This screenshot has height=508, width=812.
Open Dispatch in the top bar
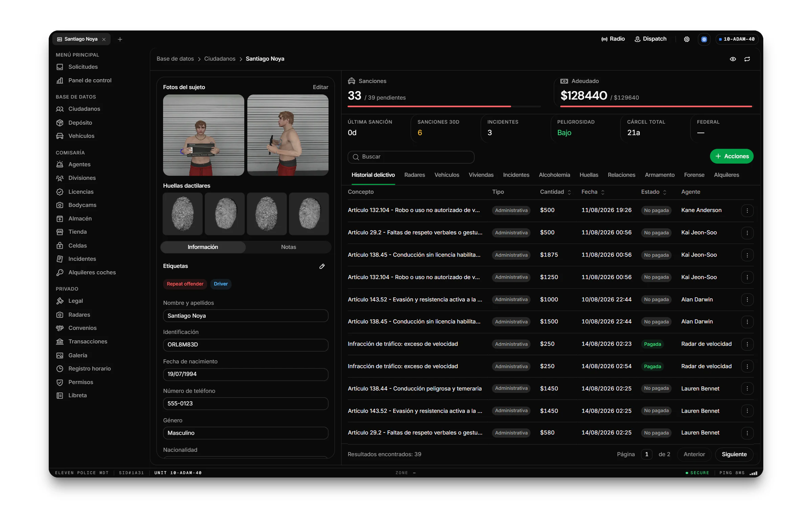[x=650, y=39]
